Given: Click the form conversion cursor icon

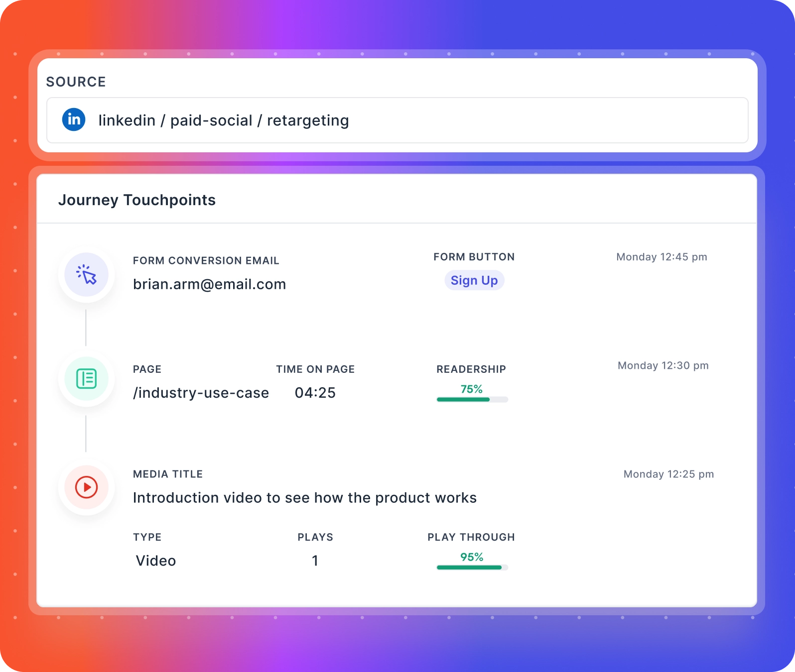Looking at the screenshot, I should tap(87, 275).
